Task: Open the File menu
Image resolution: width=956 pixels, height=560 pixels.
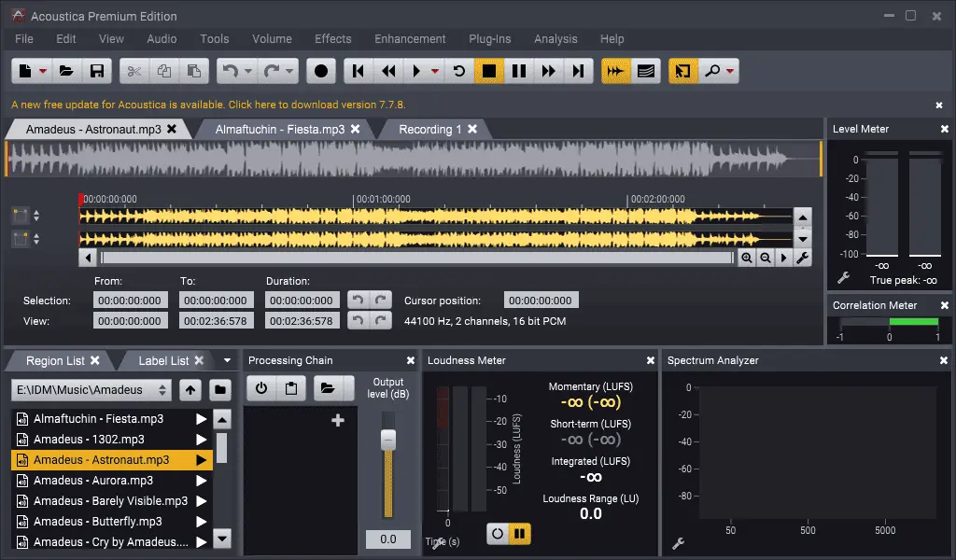Action: 23,39
